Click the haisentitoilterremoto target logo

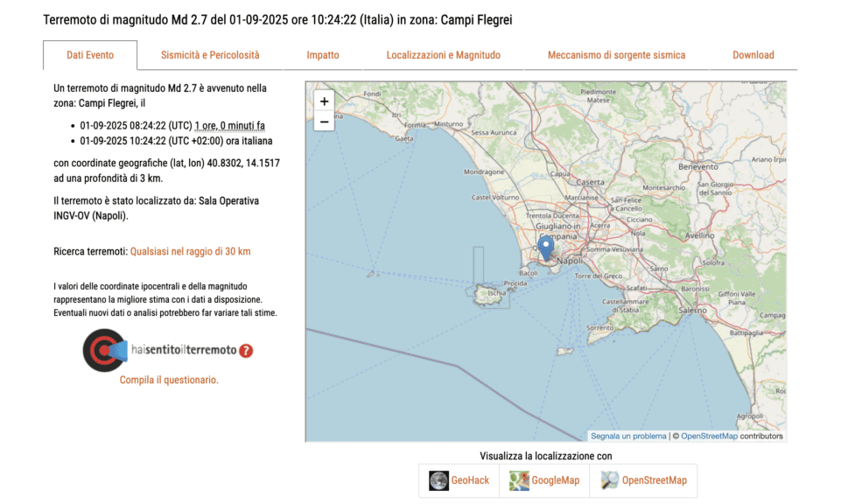(104, 350)
